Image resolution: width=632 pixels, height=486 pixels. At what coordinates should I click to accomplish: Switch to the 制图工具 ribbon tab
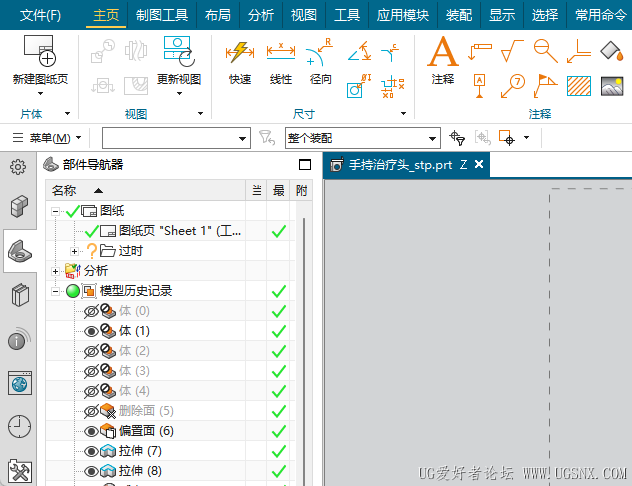click(162, 15)
